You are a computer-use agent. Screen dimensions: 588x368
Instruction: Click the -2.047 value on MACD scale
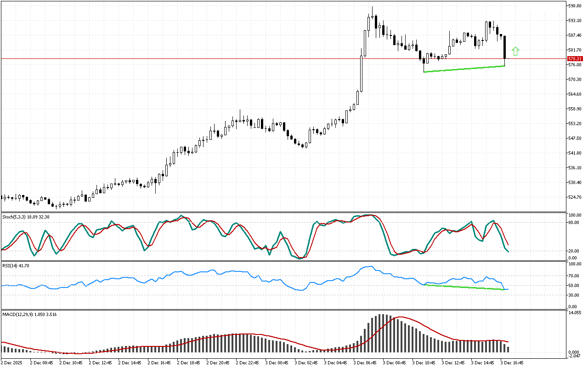point(575,356)
